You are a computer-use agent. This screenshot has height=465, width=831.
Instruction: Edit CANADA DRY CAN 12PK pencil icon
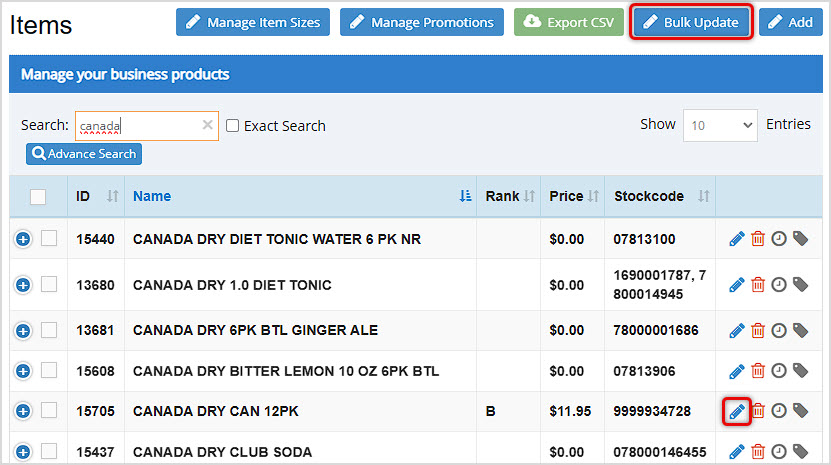click(737, 411)
